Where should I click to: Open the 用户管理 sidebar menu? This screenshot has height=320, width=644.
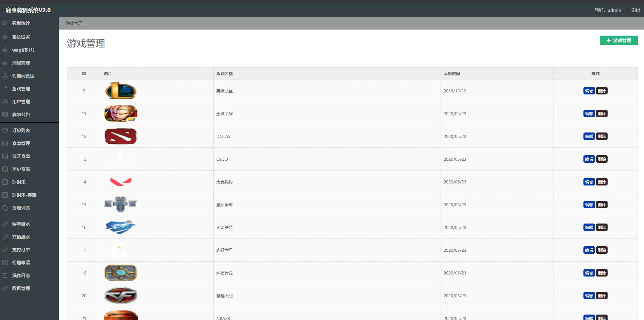pyautogui.click(x=21, y=102)
